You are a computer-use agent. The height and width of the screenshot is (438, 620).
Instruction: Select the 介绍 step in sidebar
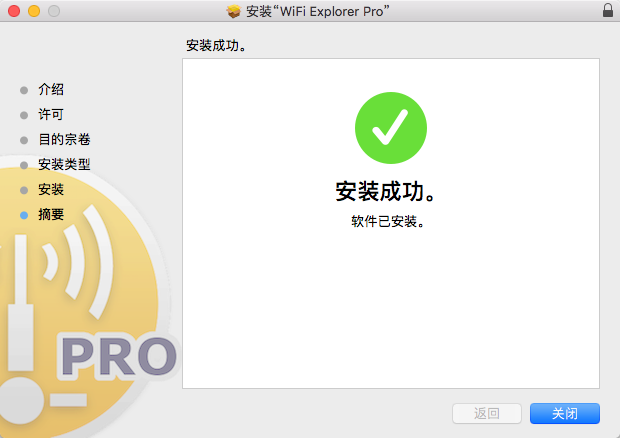51,89
